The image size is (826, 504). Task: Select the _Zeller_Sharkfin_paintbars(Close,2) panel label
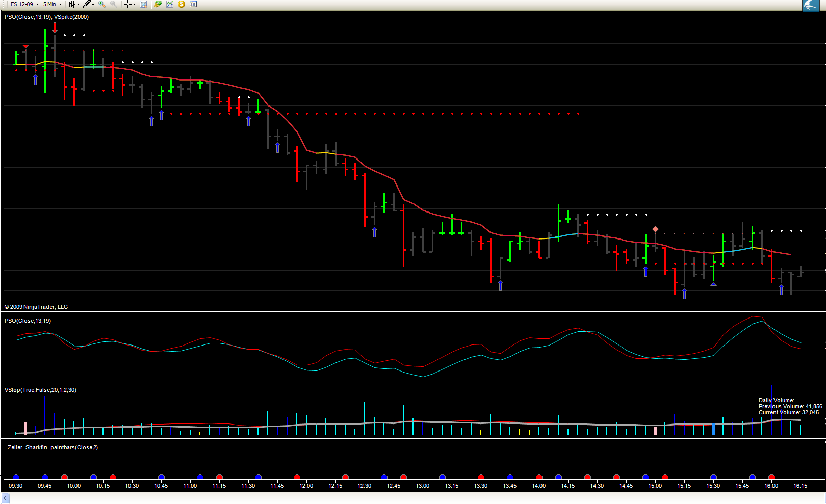point(51,447)
